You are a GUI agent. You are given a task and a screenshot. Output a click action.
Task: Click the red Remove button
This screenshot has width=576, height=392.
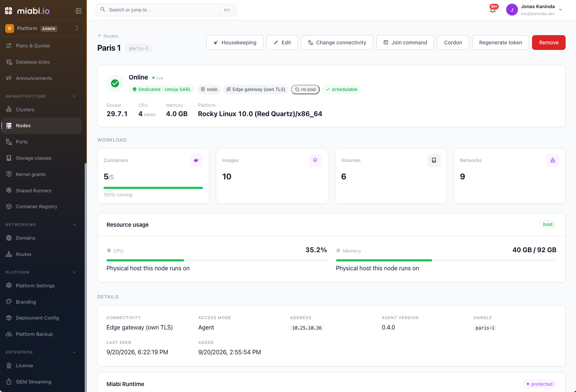(549, 43)
